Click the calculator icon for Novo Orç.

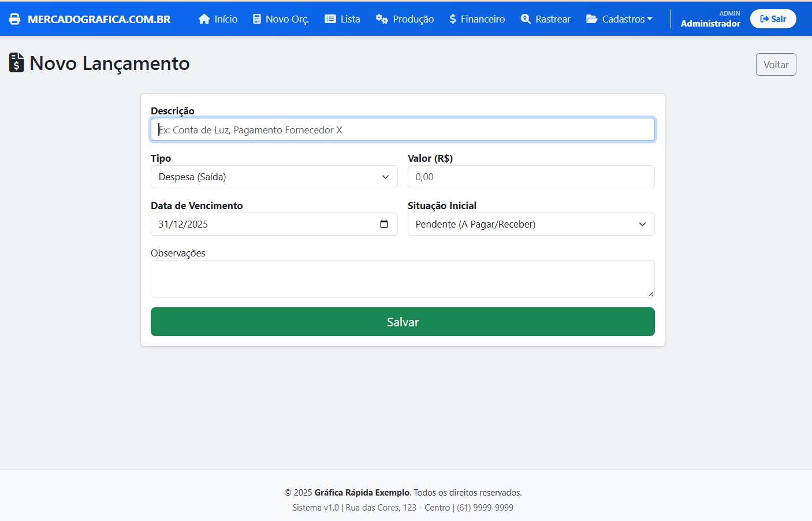(x=257, y=19)
